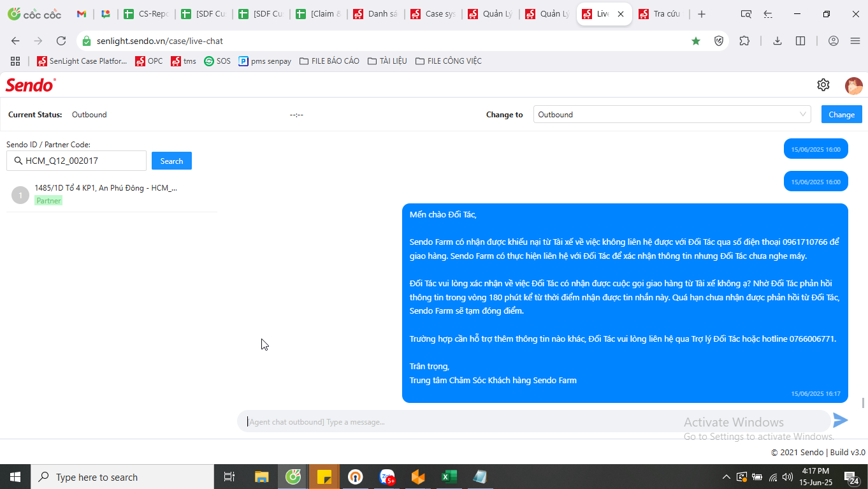Click the Search button for partner code

click(171, 161)
